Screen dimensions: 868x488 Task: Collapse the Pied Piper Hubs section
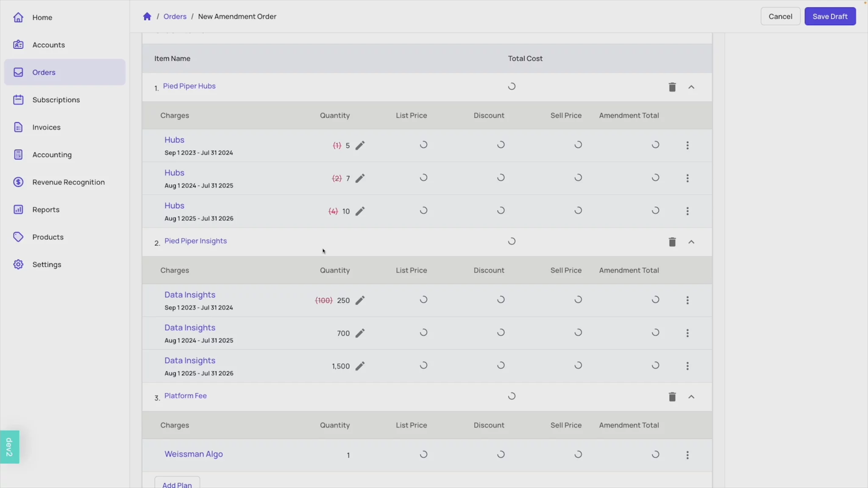(x=691, y=87)
